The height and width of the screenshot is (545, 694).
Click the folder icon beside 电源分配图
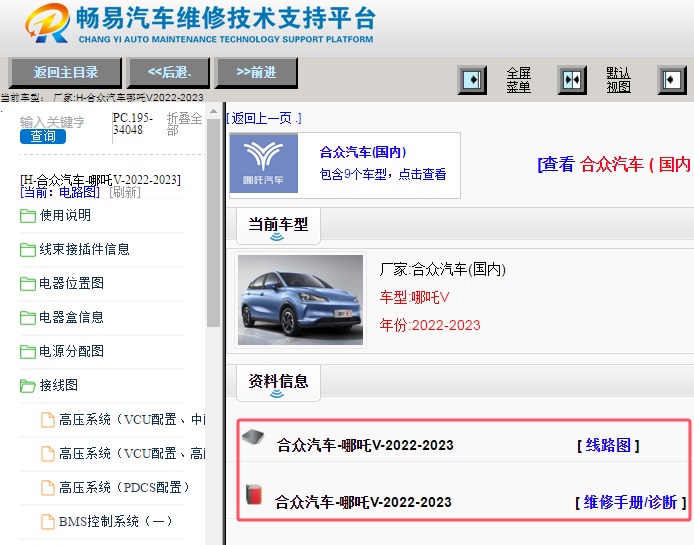coord(28,352)
